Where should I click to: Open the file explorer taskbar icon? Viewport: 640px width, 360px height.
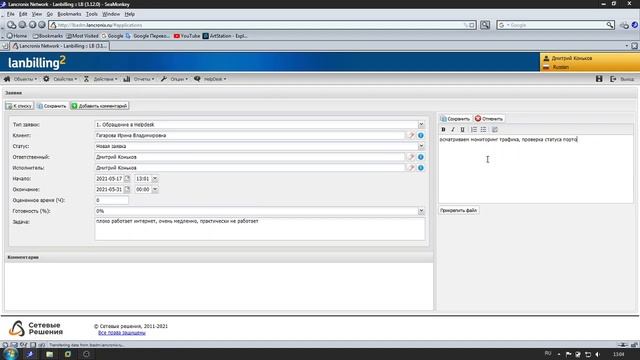[49, 354]
